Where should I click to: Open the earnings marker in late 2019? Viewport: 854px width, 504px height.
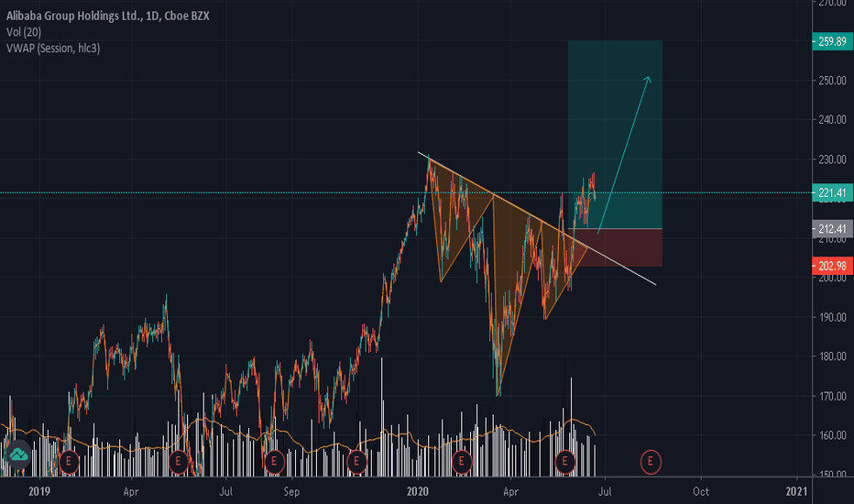tap(356, 462)
